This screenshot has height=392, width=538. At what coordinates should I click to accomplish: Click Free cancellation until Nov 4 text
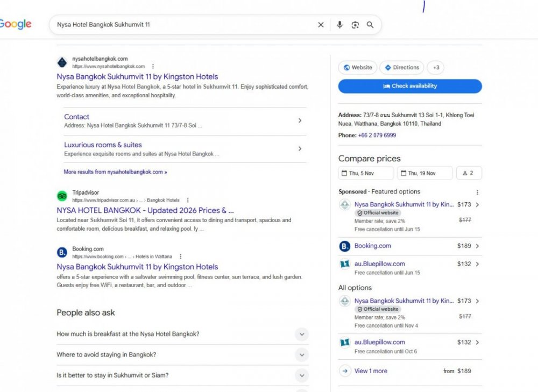386,325
